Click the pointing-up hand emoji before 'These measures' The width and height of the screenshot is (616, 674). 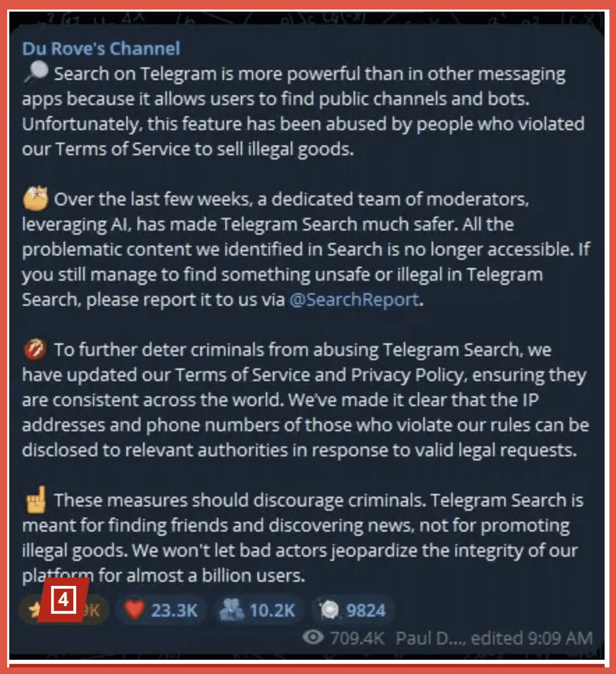[x=36, y=500]
